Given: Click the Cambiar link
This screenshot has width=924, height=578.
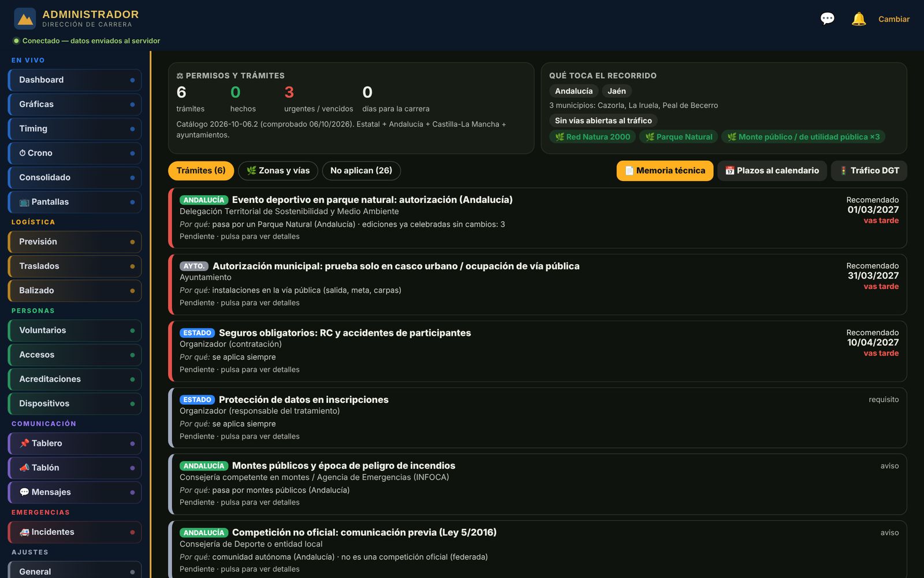Looking at the screenshot, I should click(x=893, y=19).
